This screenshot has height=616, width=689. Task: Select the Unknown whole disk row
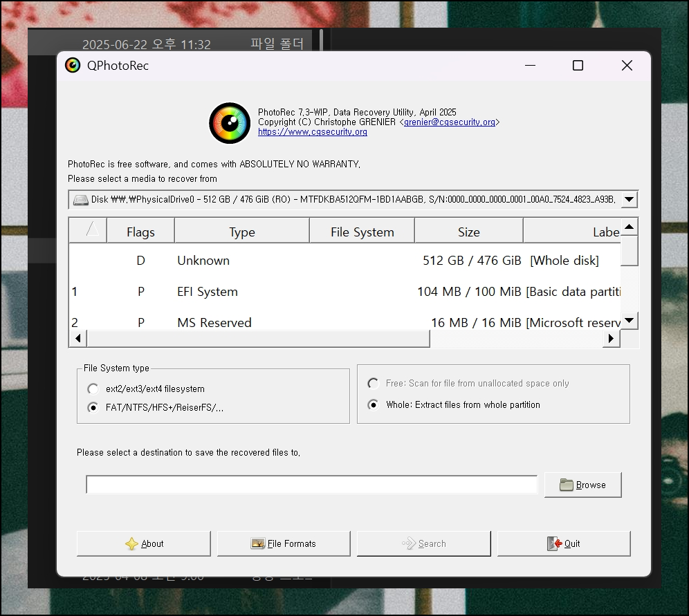(x=345, y=261)
